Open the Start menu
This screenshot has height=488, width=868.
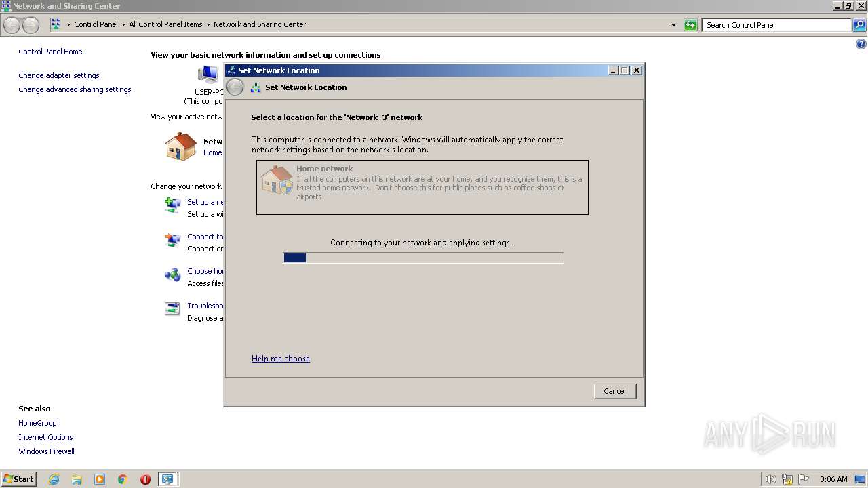19,479
